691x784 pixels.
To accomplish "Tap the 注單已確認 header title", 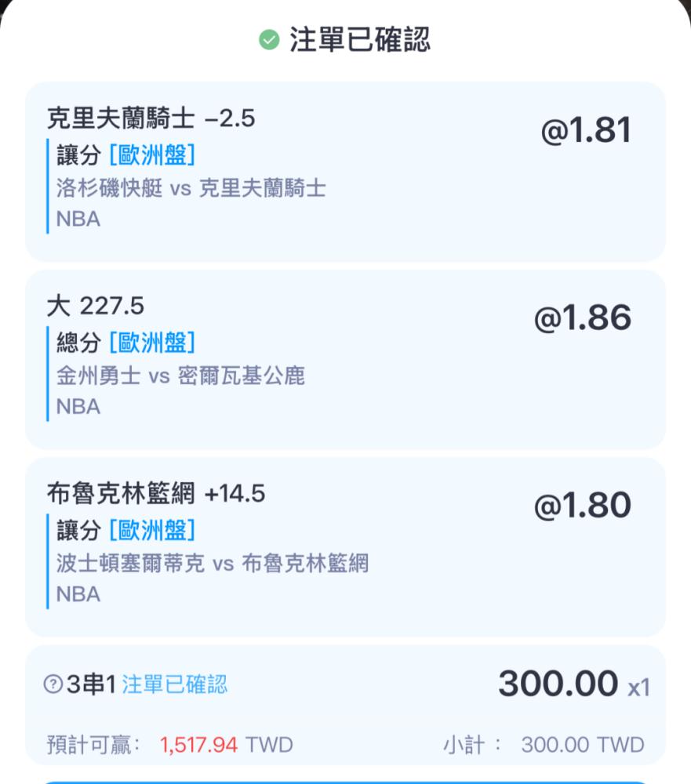I will tap(360, 40).
